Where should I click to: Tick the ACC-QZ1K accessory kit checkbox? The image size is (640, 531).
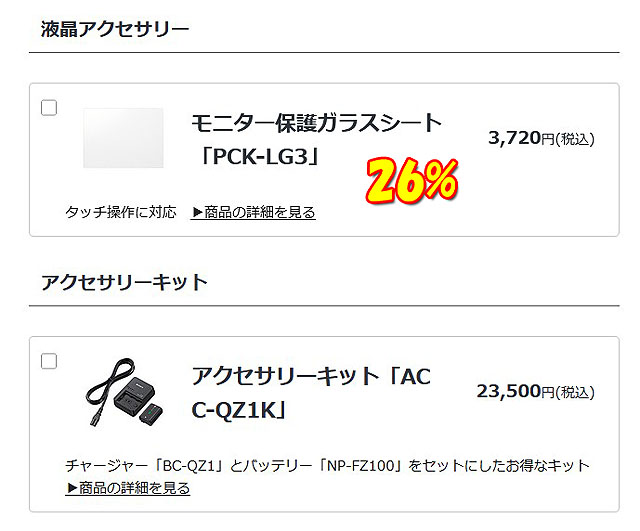click(49, 361)
